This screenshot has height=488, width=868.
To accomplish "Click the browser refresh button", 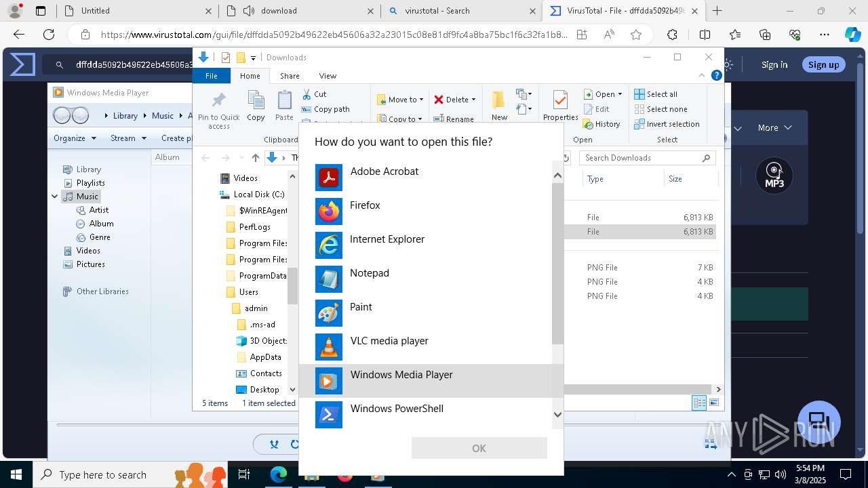I will [x=49, y=35].
